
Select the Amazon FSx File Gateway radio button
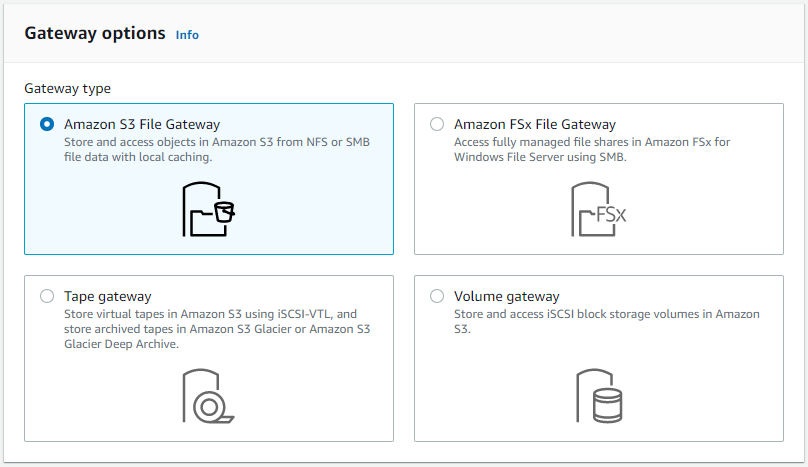437,124
